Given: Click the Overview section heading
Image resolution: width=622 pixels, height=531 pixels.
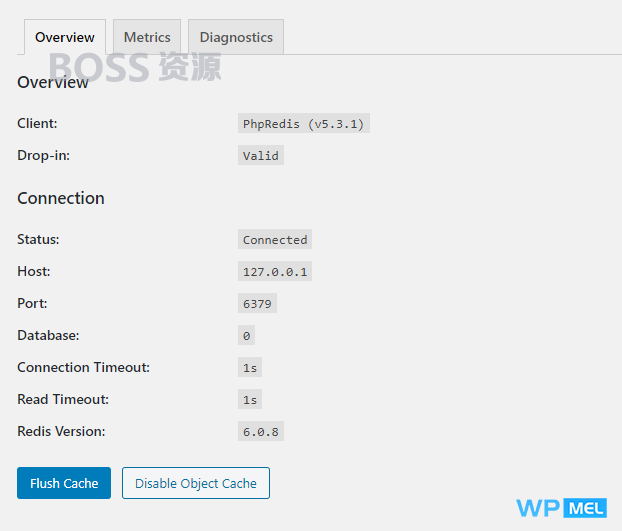Looking at the screenshot, I should point(53,82).
